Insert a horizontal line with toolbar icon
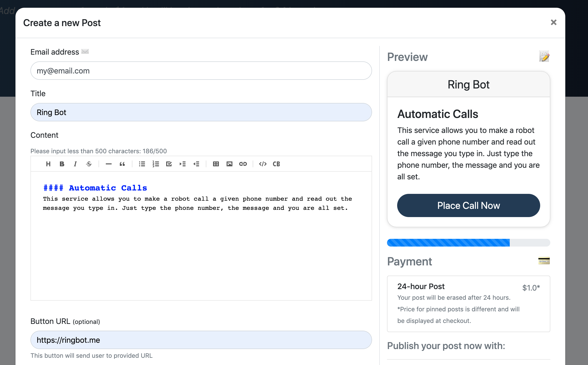Screen dimensions: 588x365 point(109,164)
